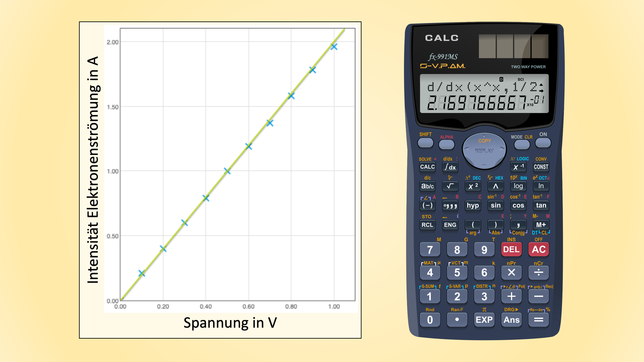
Task: Click the data point at 0.10 V
Action: point(142,273)
